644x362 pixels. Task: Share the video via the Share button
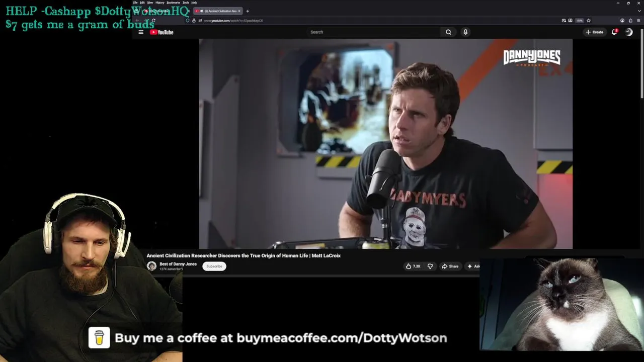(x=450, y=266)
